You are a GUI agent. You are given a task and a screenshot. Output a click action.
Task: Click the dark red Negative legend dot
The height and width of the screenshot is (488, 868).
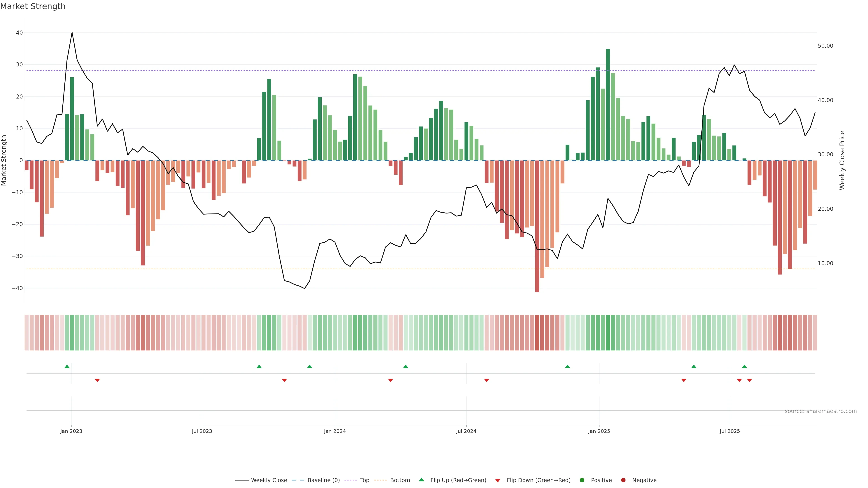point(623,480)
